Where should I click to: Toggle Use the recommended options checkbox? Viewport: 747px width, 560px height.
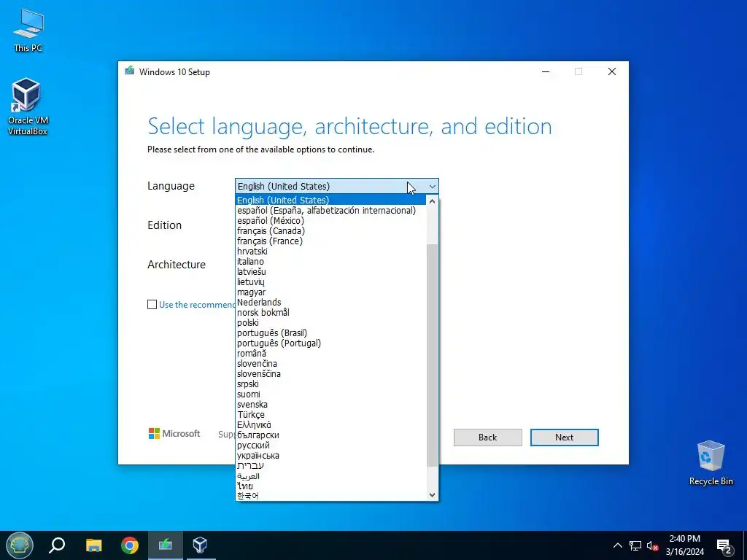pyautogui.click(x=152, y=304)
